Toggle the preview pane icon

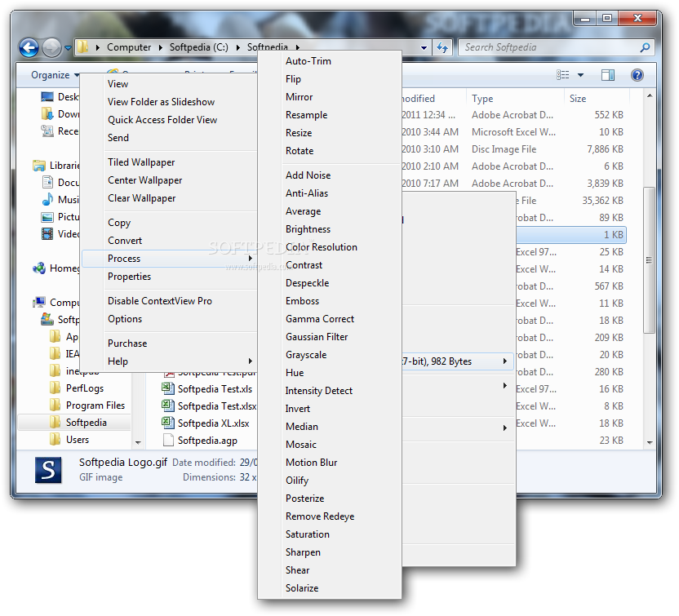pos(607,75)
